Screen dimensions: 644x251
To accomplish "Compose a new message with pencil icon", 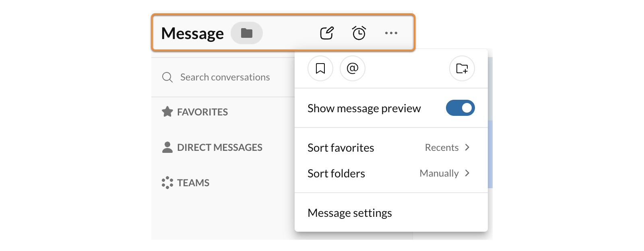I will 327,33.
